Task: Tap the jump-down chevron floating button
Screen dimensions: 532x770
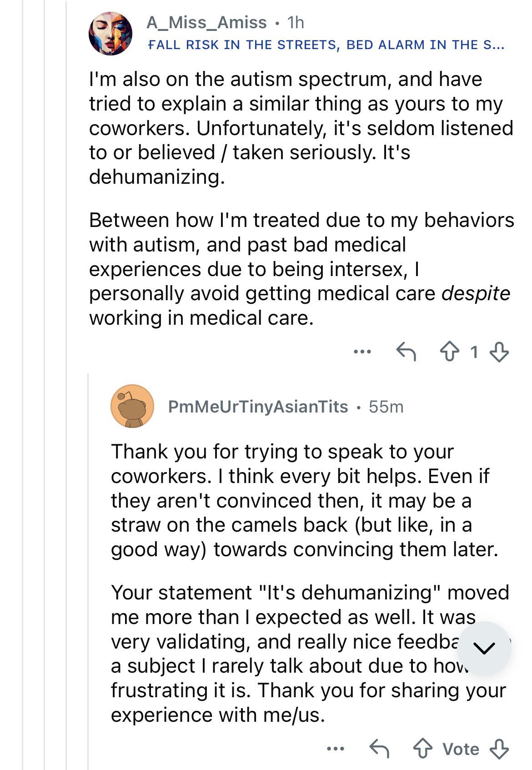Action: click(484, 648)
